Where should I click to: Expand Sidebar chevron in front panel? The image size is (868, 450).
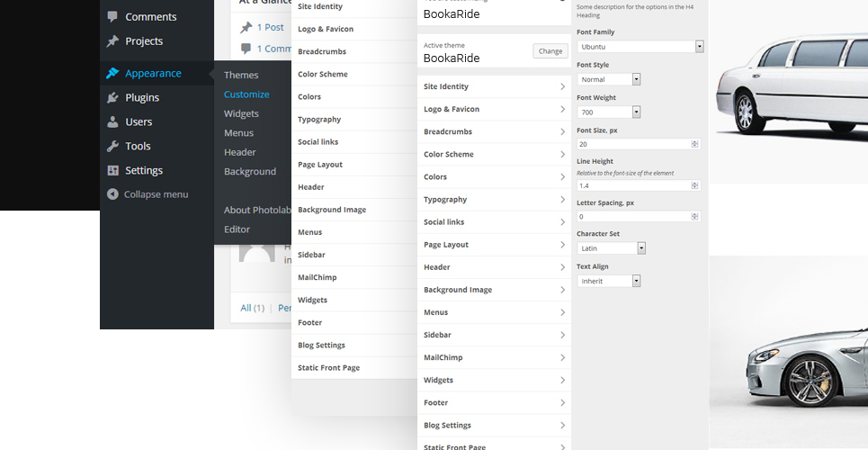[x=562, y=335]
